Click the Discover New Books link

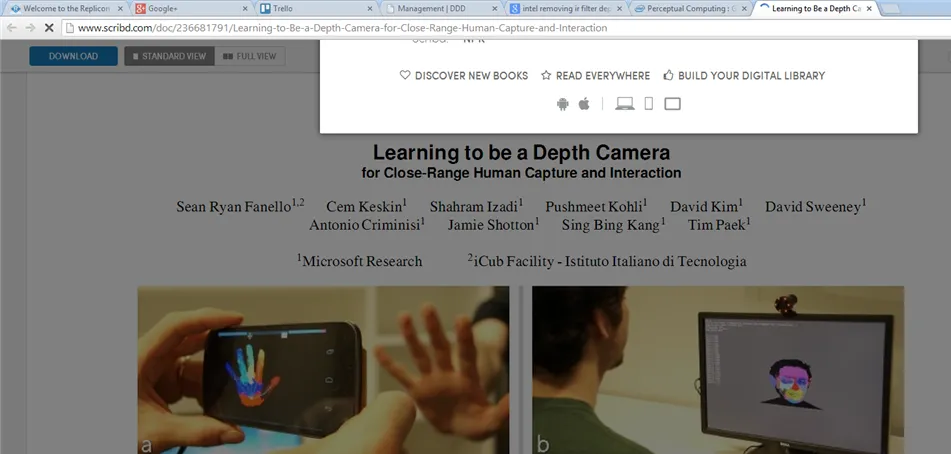(464, 76)
